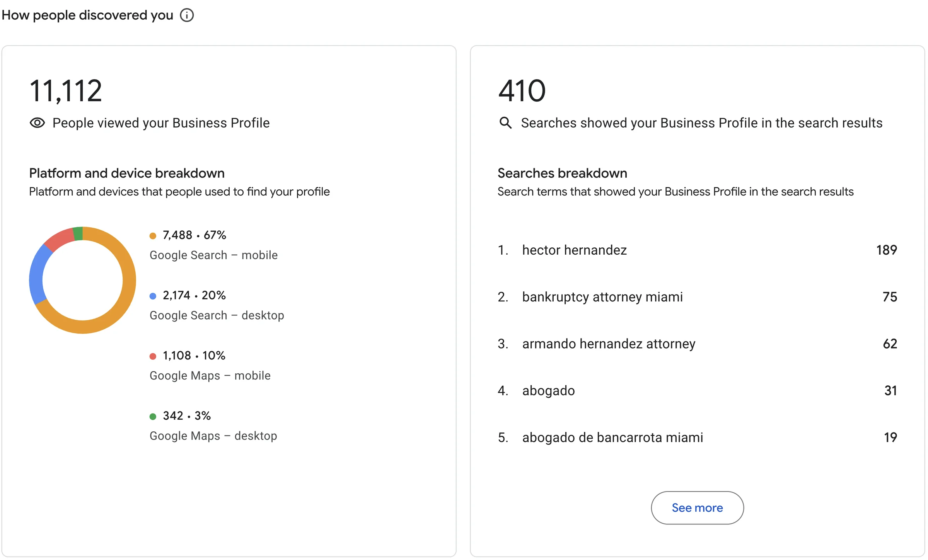Click the magnifier icon beside the Searches text
The image size is (928, 560).
click(x=505, y=123)
